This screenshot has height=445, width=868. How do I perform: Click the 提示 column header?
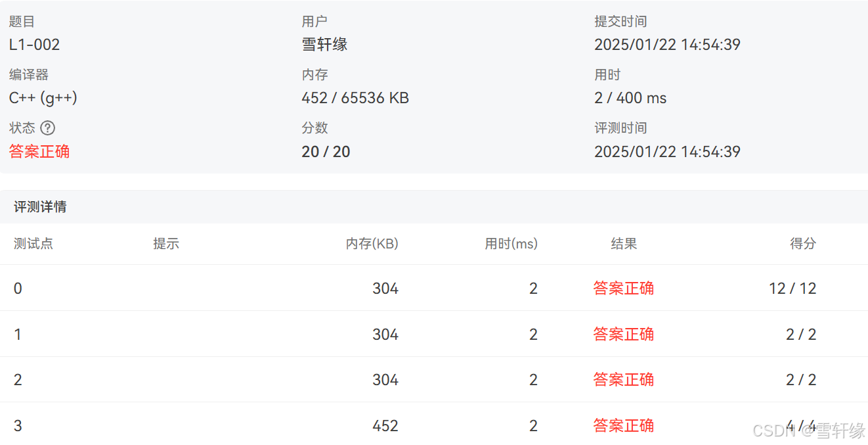click(165, 243)
